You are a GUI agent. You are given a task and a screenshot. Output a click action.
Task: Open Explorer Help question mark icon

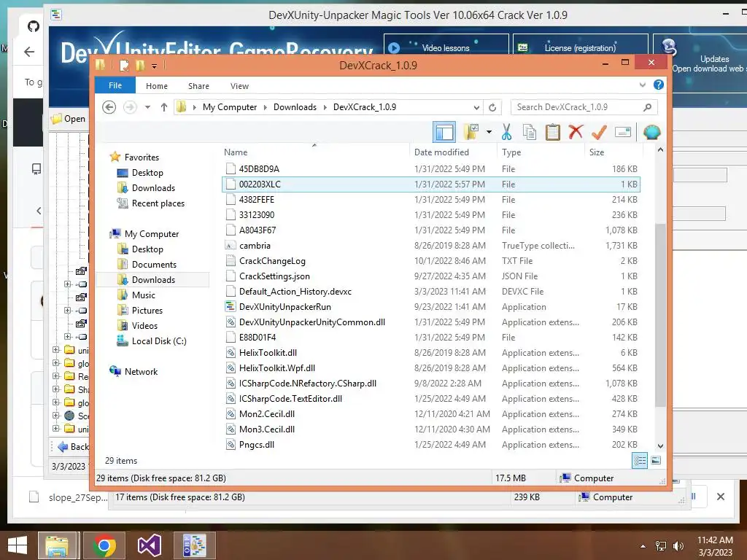(x=659, y=85)
